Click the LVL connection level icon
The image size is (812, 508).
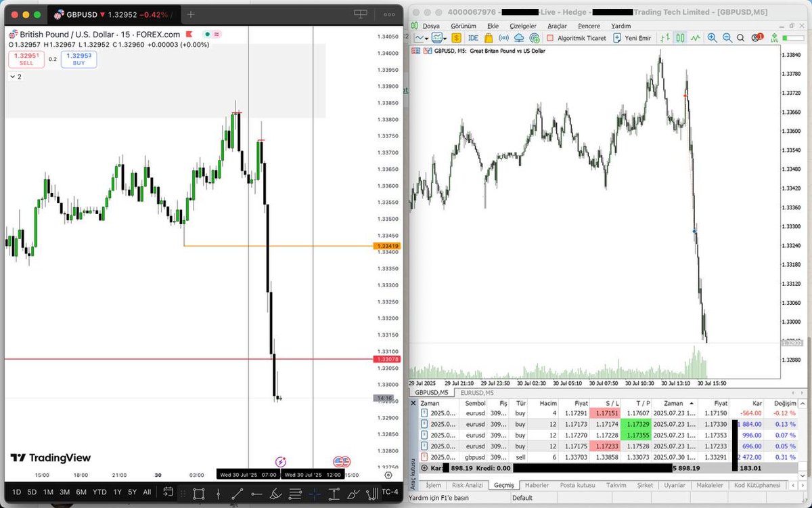pyautogui.click(x=774, y=39)
